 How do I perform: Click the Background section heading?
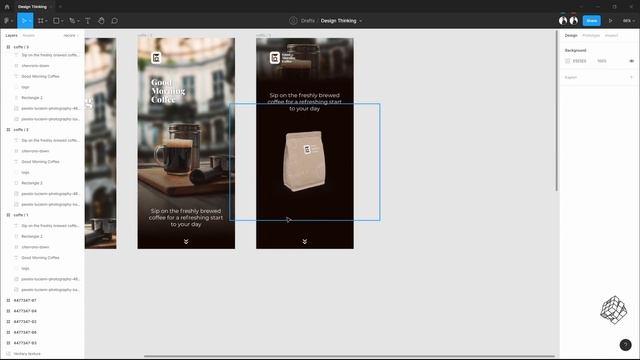576,50
